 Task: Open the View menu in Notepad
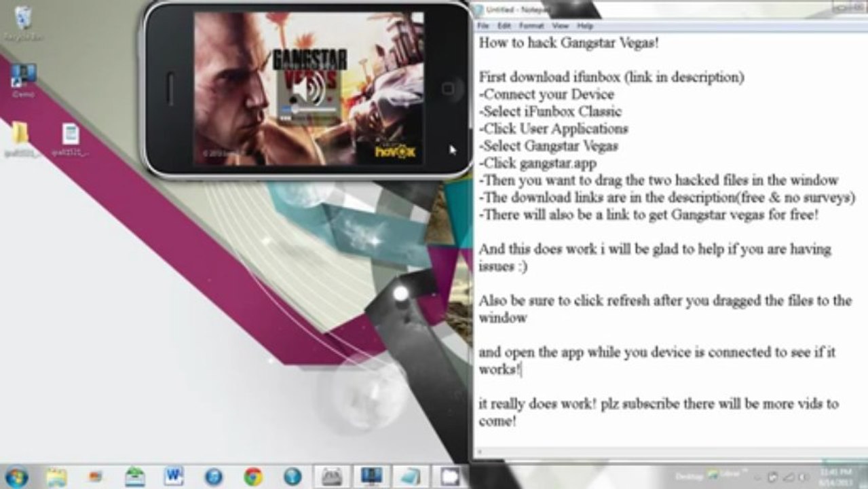pos(560,26)
